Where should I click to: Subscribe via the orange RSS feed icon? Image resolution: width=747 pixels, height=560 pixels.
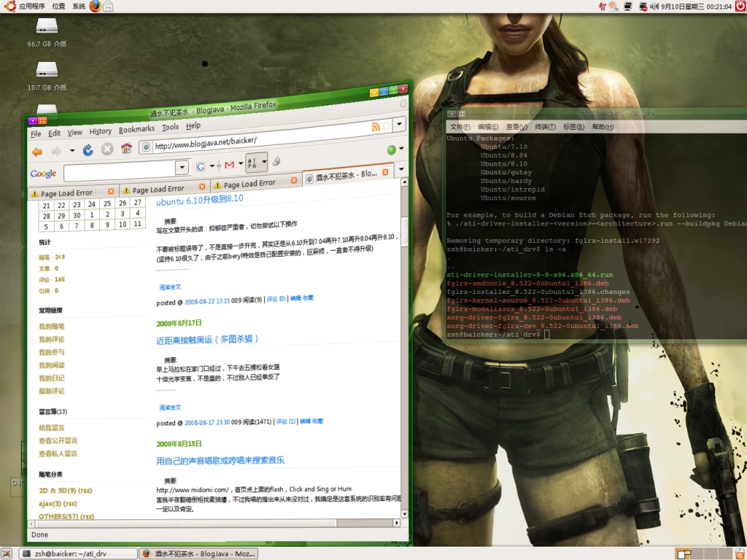tap(376, 126)
